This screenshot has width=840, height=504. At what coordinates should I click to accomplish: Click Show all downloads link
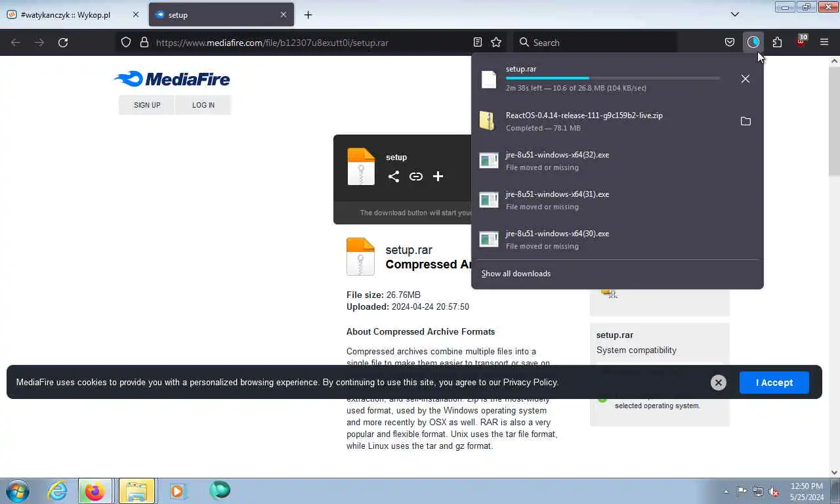[x=516, y=274]
